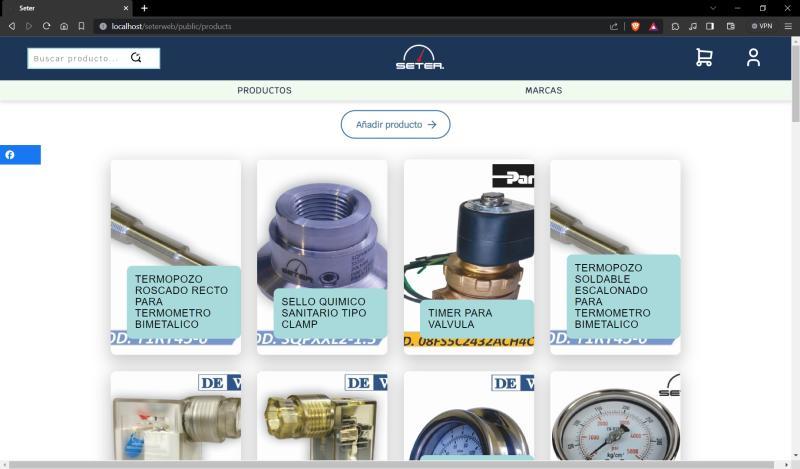The height and width of the screenshot is (469, 800).
Task: Open Sello Quimico Sanitario Tipo Clamp card
Action: click(322, 257)
